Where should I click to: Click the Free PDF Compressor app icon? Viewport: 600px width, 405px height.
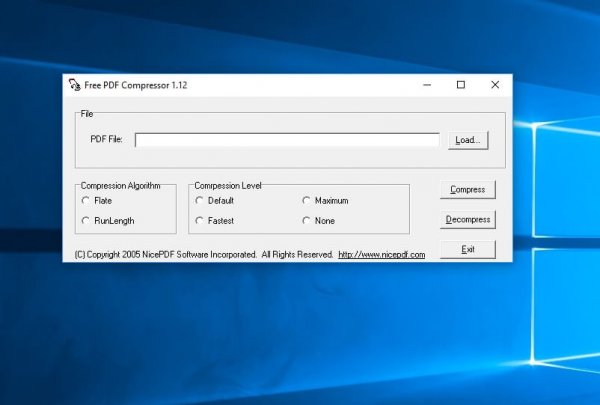point(74,85)
